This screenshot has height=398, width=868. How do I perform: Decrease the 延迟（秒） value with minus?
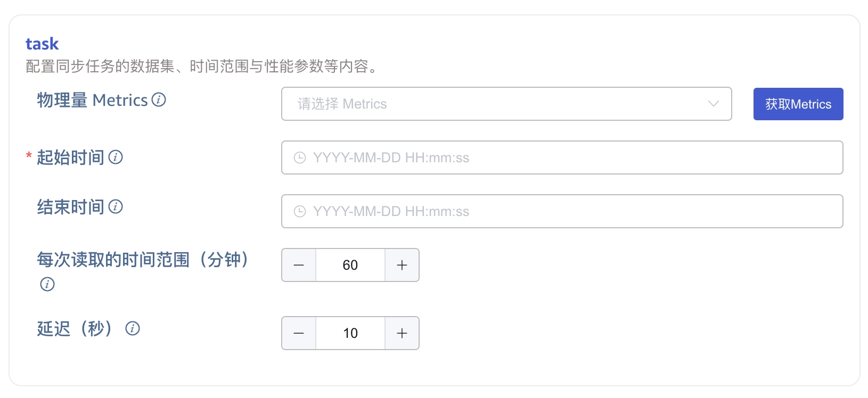pos(299,333)
